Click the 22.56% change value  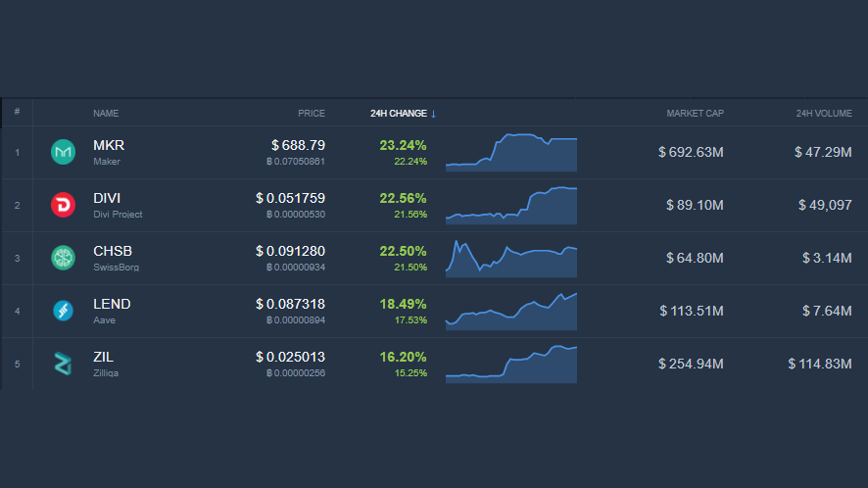pos(403,198)
